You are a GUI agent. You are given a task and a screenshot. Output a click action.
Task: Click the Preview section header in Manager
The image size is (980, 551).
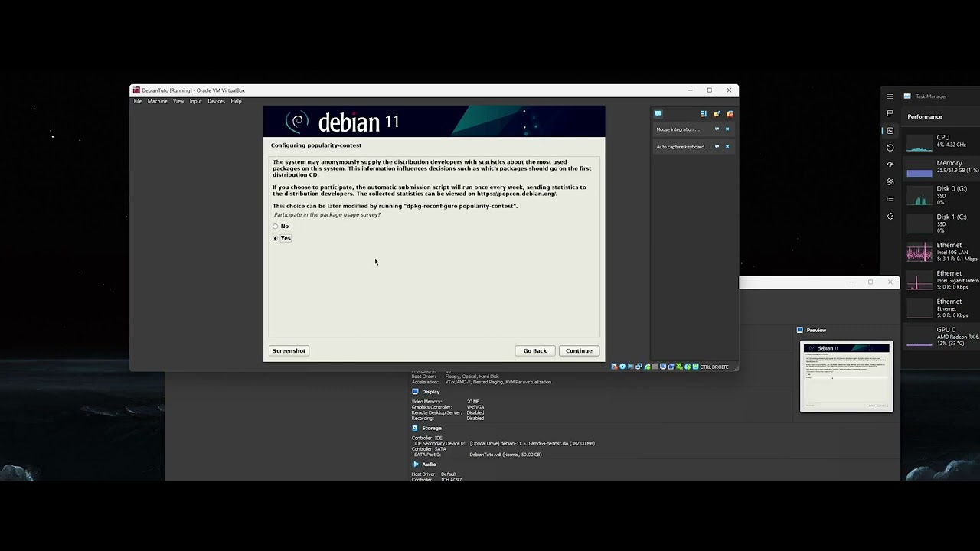pos(816,331)
